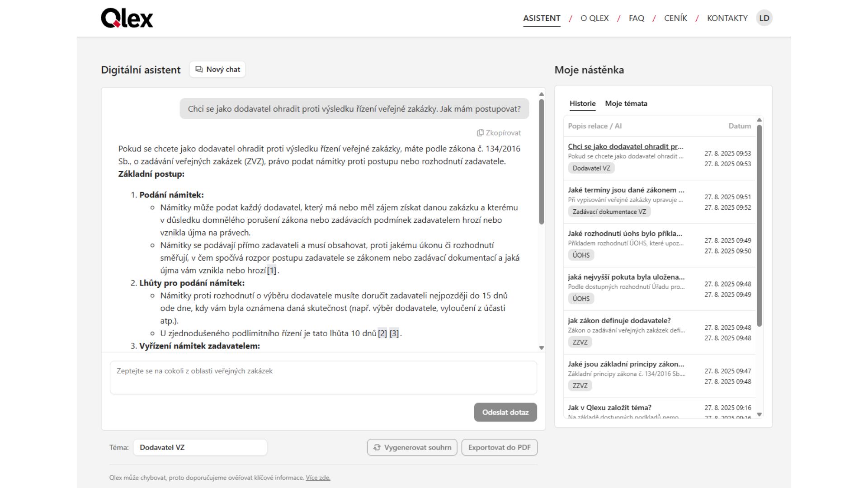
Task: Click the ZZVZ tag under 'Jaké jsou základní principy'
Action: [580, 386]
